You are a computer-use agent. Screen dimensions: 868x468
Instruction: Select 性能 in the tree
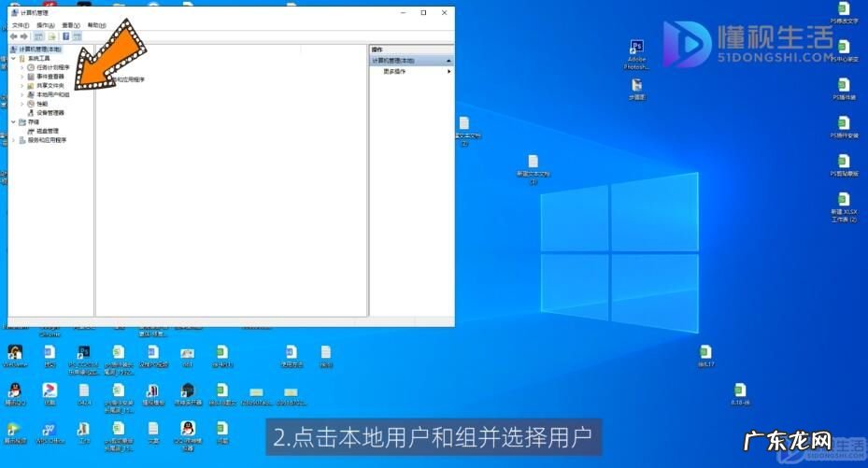point(42,104)
